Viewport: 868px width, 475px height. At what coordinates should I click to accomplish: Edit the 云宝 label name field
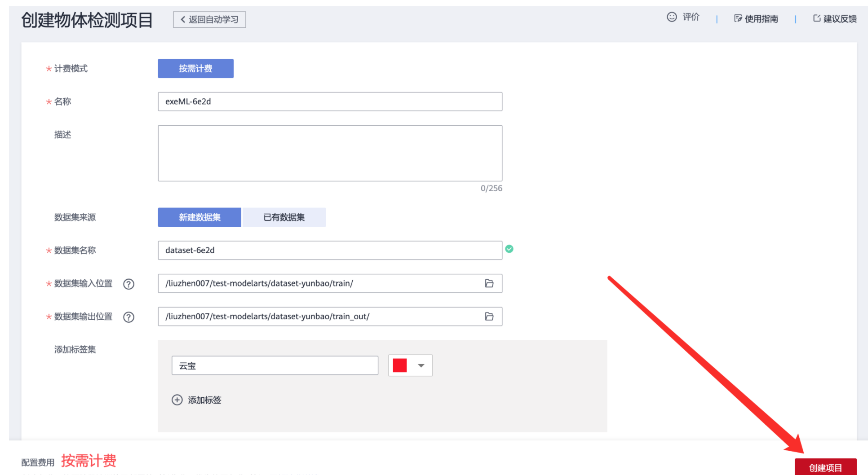(275, 365)
